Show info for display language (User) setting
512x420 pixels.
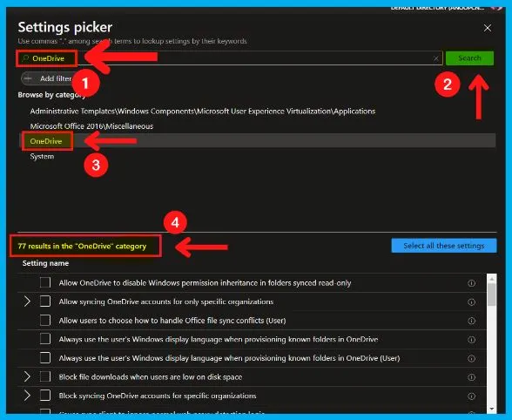(471, 358)
